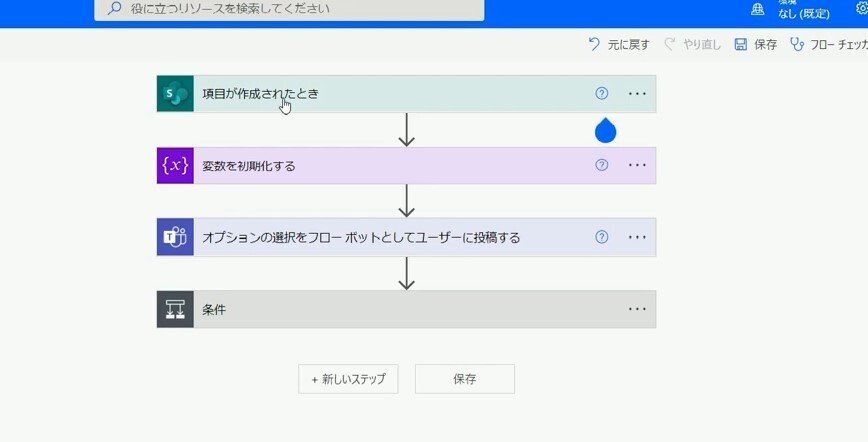Image resolution: width=868 pixels, height=442 pixels.
Task: Click やり直し redo in toolbar
Action: tap(693, 44)
